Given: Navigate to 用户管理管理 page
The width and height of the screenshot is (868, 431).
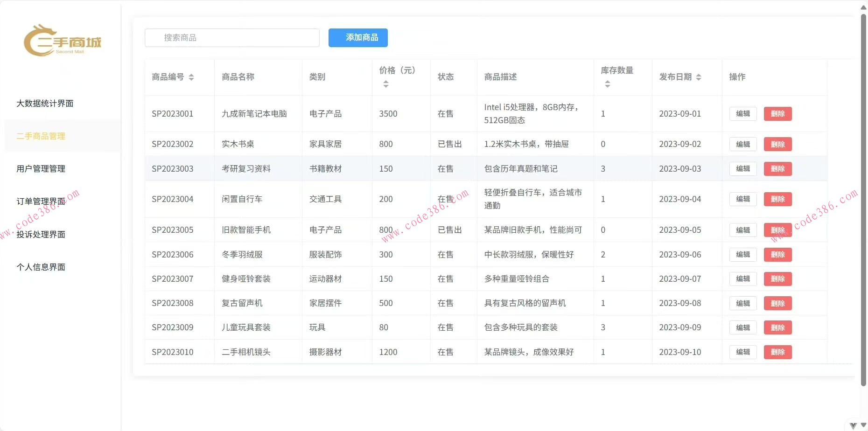Looking at the screenshot, I should 41,168.
